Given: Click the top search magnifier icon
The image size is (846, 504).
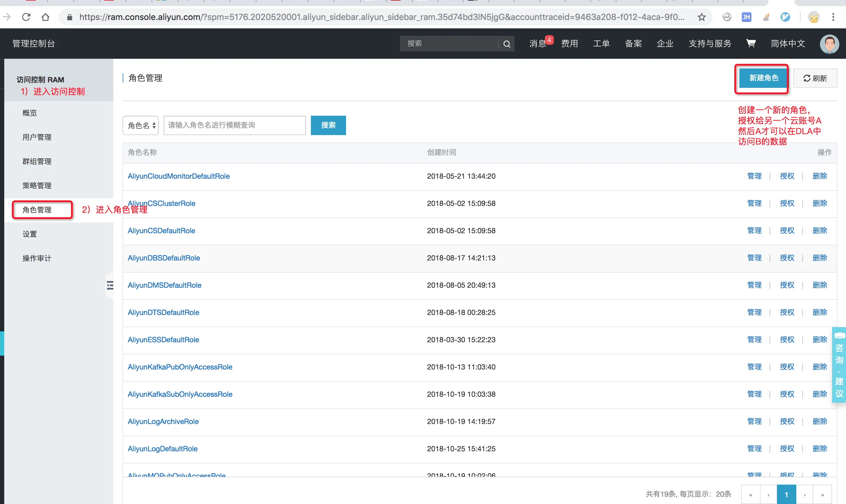Looking at the screenshot, I should click(506, 44).
